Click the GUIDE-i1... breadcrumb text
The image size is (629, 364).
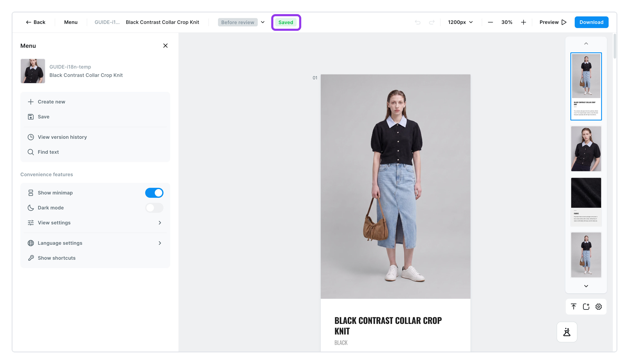pos(107,22)
